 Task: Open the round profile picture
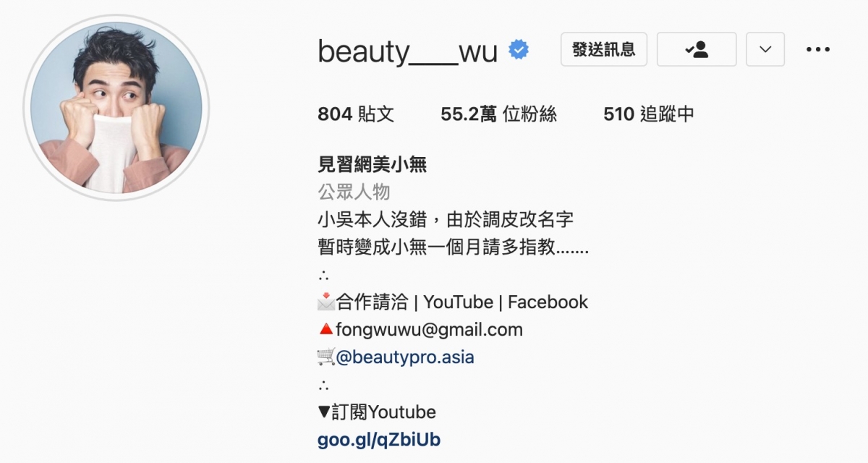[116, 107]
